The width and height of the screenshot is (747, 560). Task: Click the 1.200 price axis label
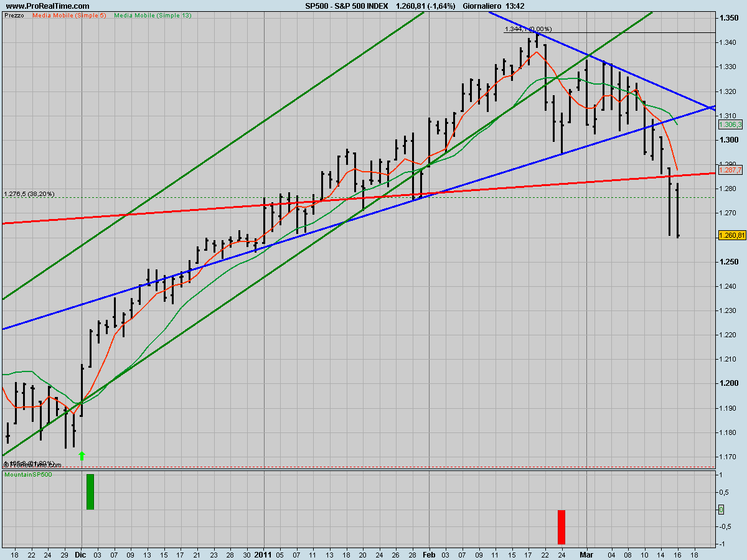729,383
